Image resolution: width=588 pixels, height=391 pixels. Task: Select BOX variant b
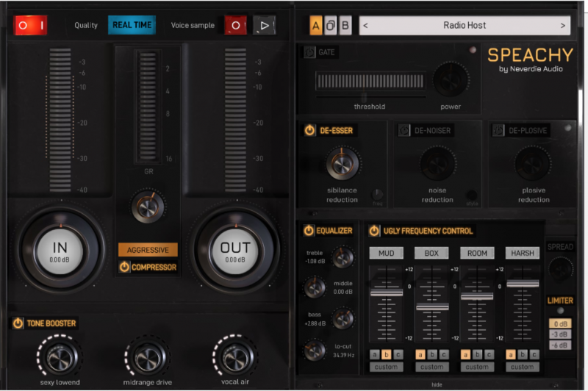(x=432, y=354)
